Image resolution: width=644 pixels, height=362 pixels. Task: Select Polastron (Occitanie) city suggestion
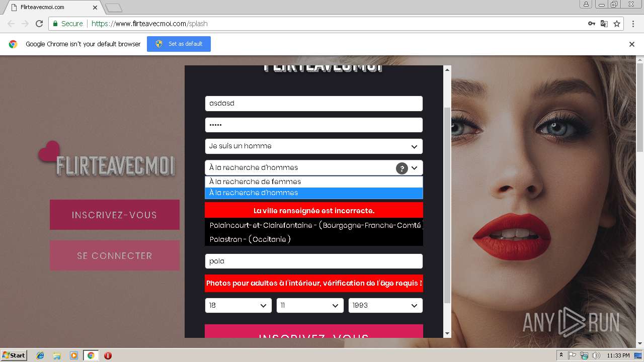pos(314,239)
